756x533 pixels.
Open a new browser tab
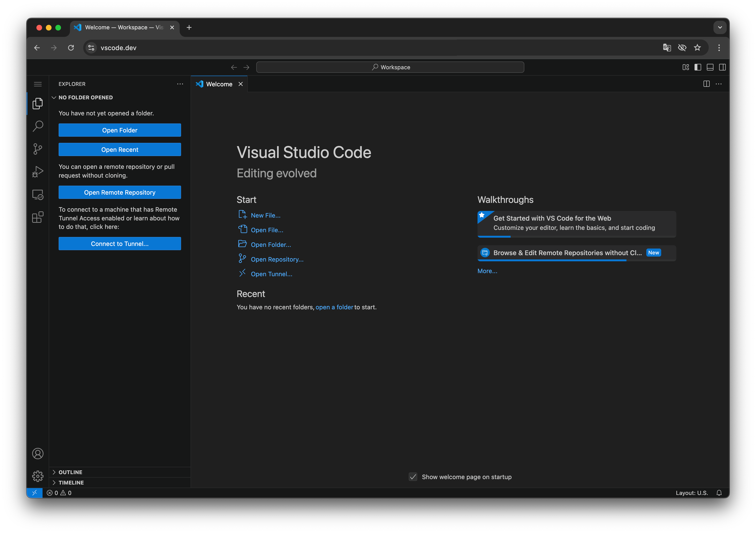(189, 27)
